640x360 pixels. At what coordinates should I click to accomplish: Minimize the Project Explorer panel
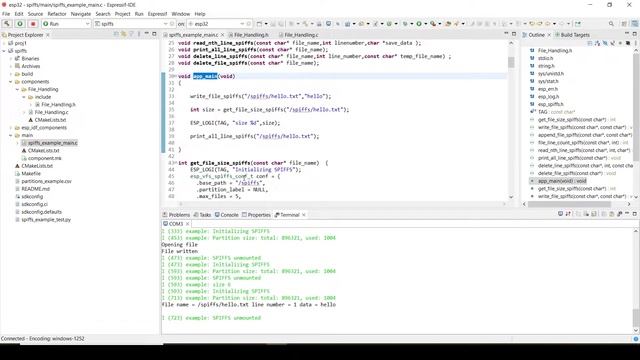click(147, 34)
